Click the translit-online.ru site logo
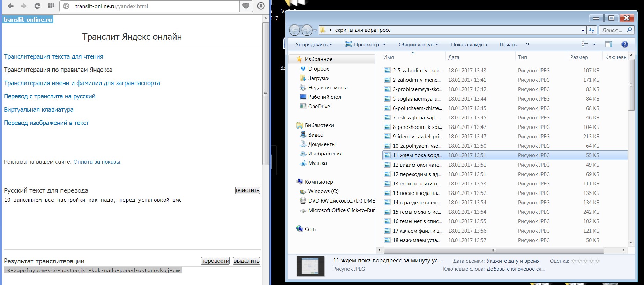 [x=28, y=20]
